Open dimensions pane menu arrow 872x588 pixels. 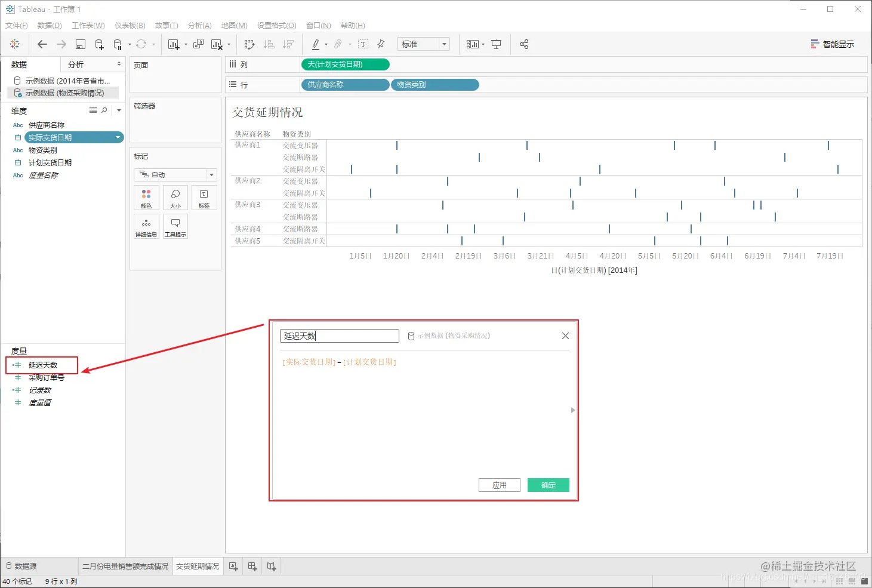pyautogui.click(x=119, y=110)
